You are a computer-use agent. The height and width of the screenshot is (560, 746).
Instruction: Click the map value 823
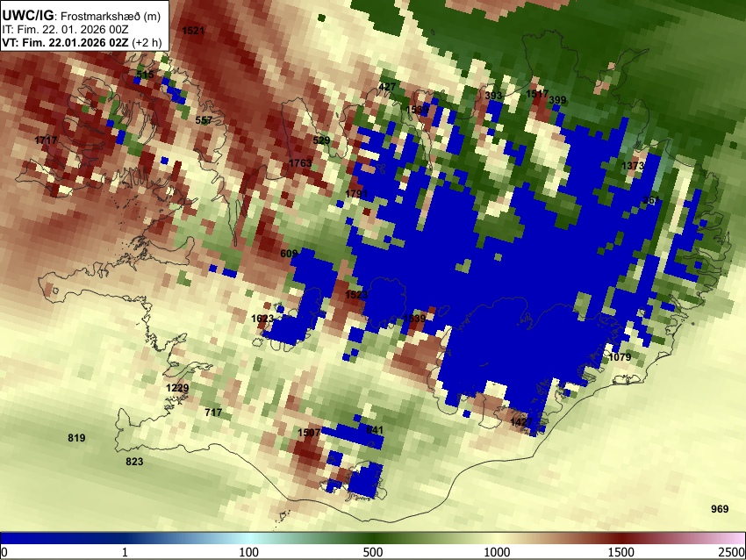134,462
